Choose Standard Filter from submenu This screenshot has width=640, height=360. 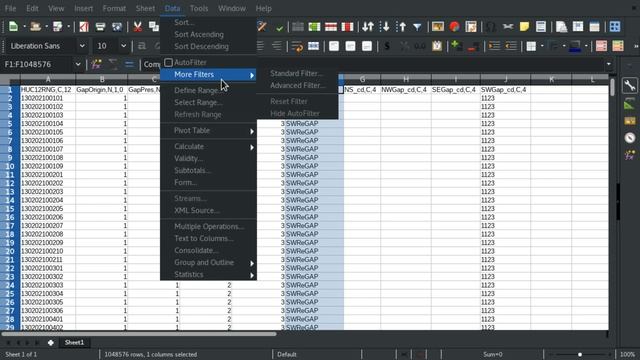click(x=297, y=73)
